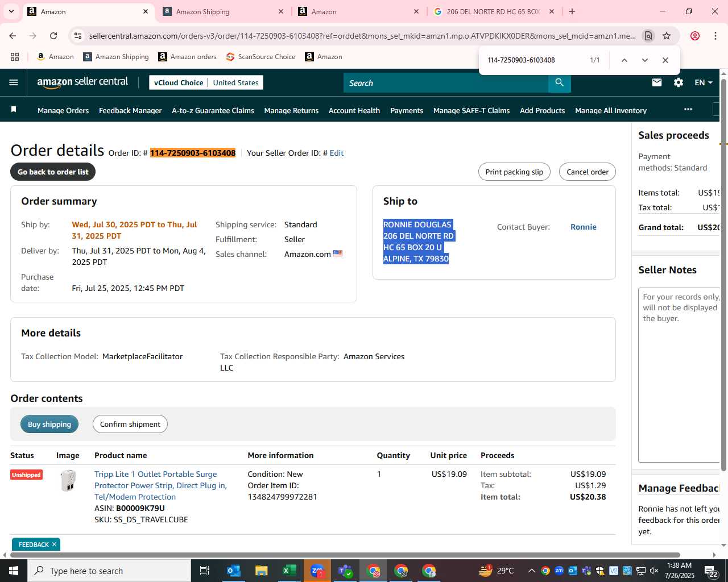The height and width of the screenshot is (582, 728).
Task: Click the bookmark flag icon
Action: 14,109
